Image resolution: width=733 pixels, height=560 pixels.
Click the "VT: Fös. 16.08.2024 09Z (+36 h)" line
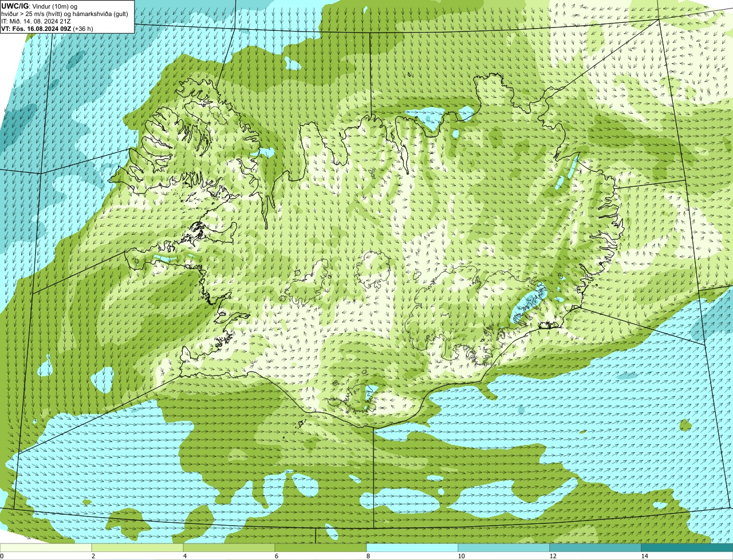47,29
